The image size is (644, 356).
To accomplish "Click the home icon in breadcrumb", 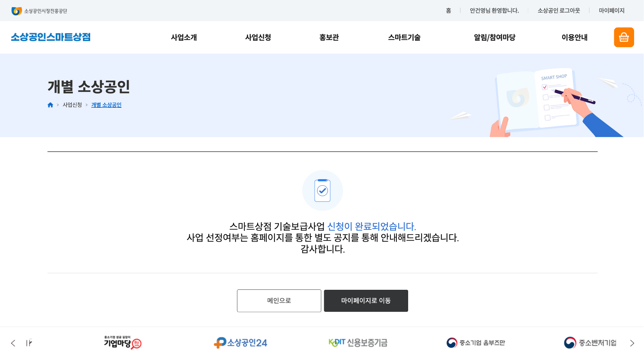I will point(50,105).
